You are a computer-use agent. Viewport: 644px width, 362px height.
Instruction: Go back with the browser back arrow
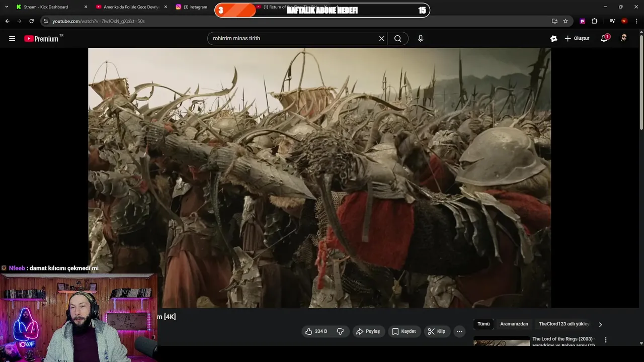7,21
